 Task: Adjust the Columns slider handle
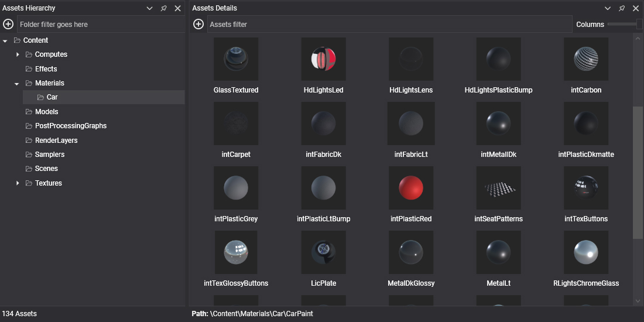pyautogui.click(x=639, y=24)
